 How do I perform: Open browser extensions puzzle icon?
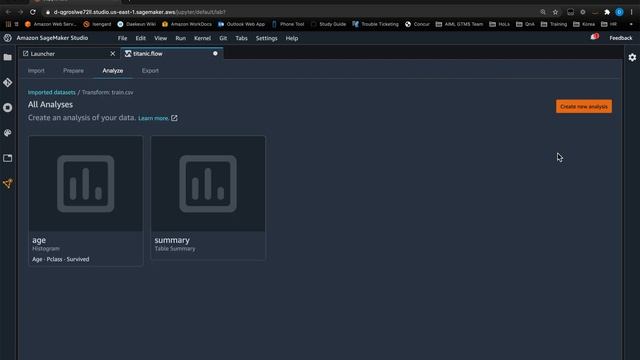pos(607,12)
